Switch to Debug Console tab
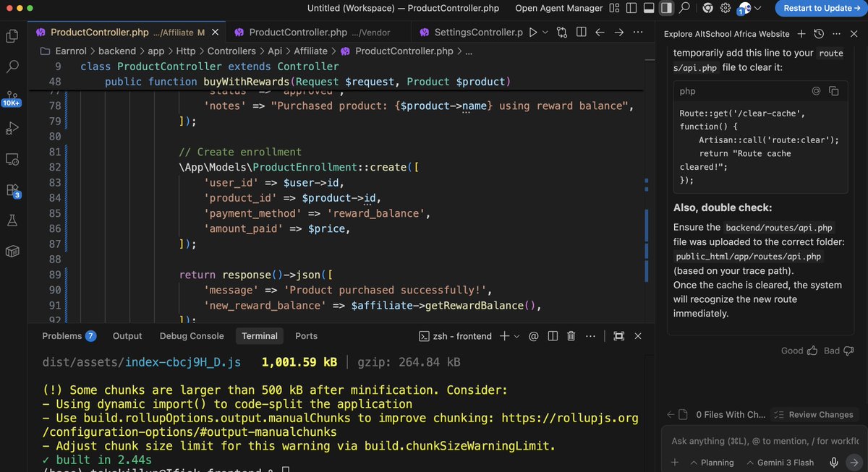868x472 pixels. point(192,336)
